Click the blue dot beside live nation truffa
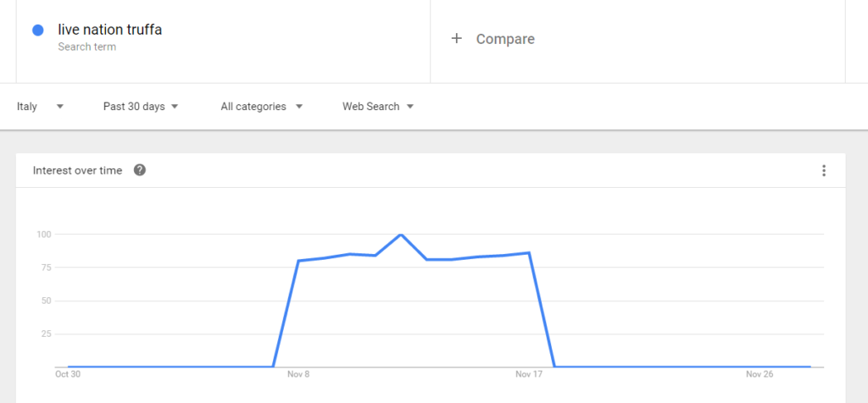This screenshot has height=403, width=868. pos(38,30)
